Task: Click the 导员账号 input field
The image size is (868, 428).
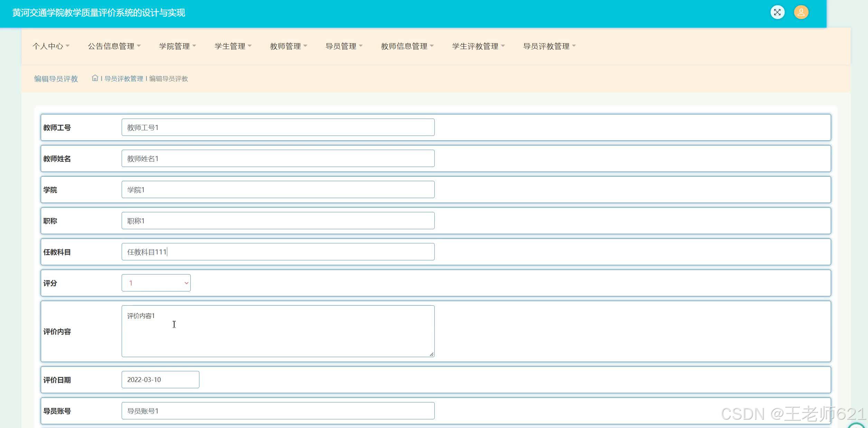Action: (x=278, y=411)
